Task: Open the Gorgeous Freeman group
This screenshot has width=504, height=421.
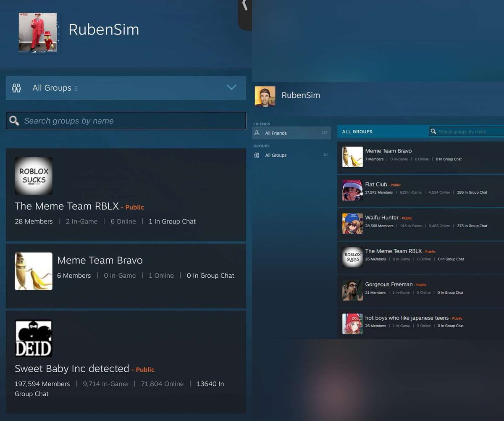Action: tap(389, 284)
